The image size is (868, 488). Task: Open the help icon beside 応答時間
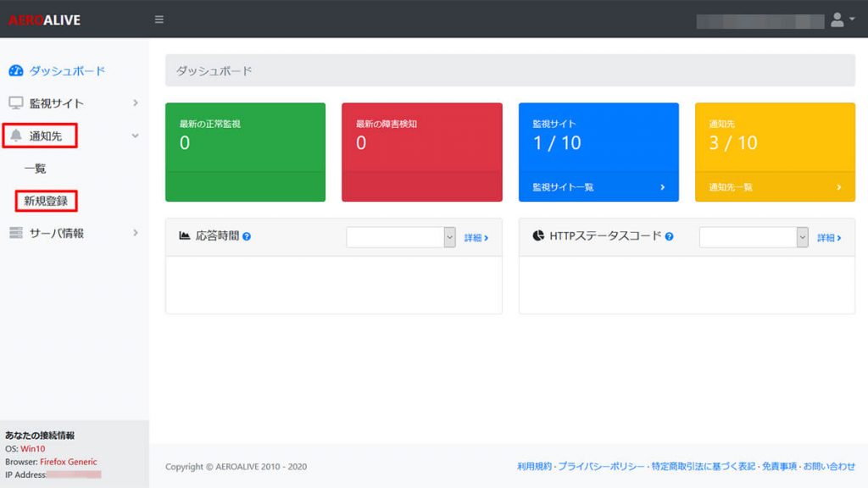247,236
